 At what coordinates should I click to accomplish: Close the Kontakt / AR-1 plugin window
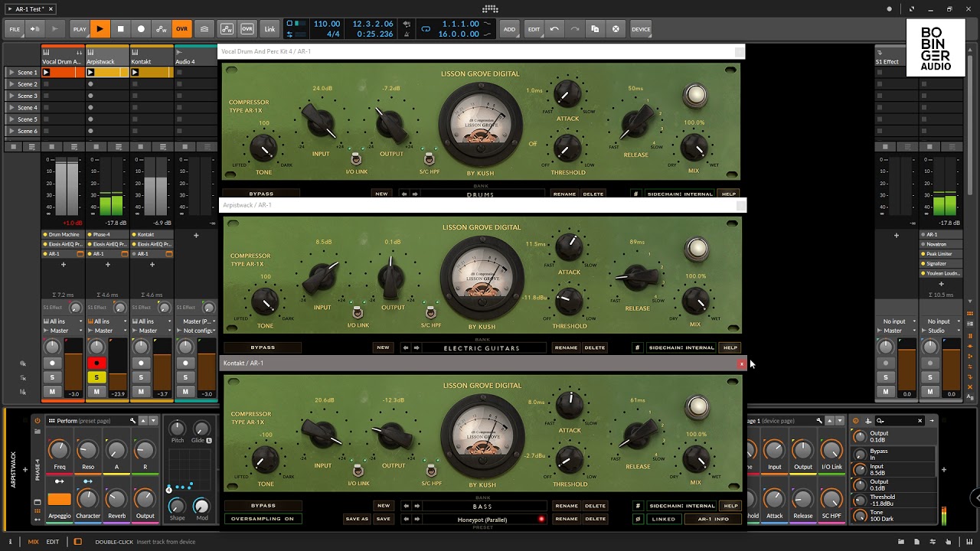[741, 364]
